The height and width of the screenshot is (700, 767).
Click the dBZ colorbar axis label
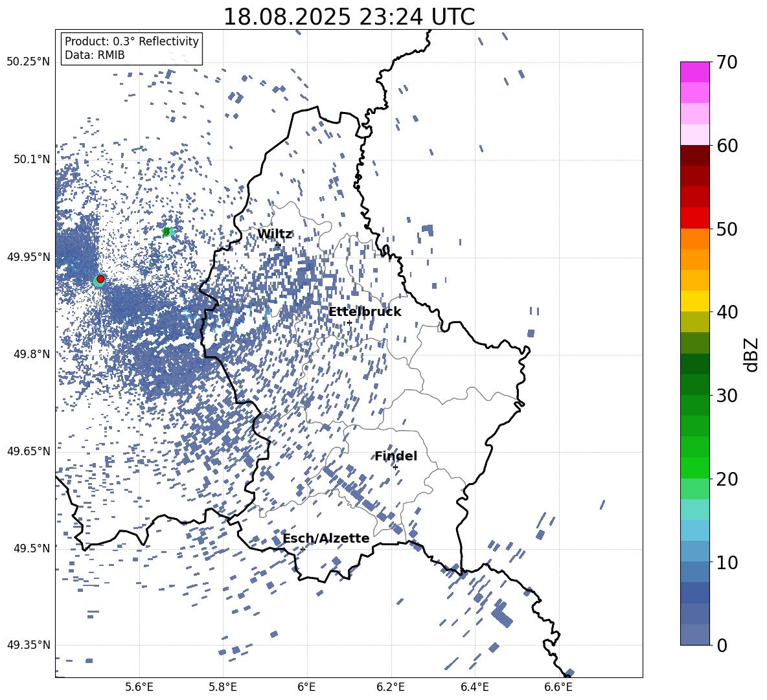pyautogui.click(x=752, y=354)
